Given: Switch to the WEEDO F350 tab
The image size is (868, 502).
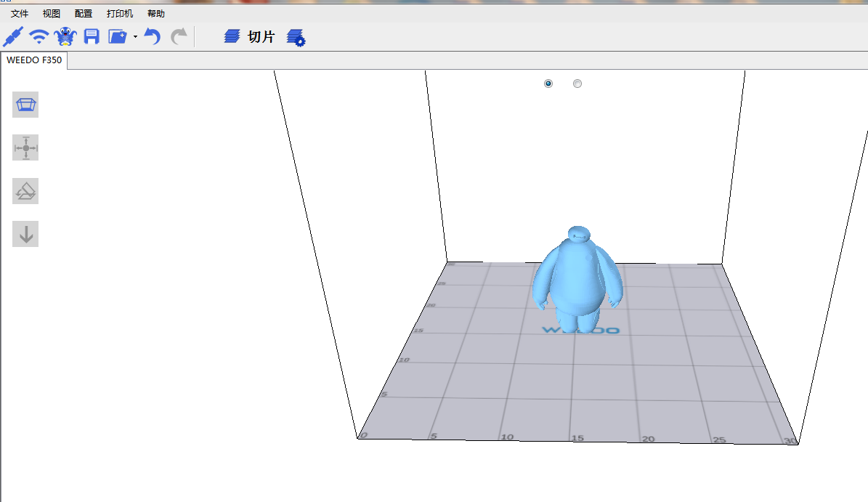Looking at the screenshot, I should (34, 60).
